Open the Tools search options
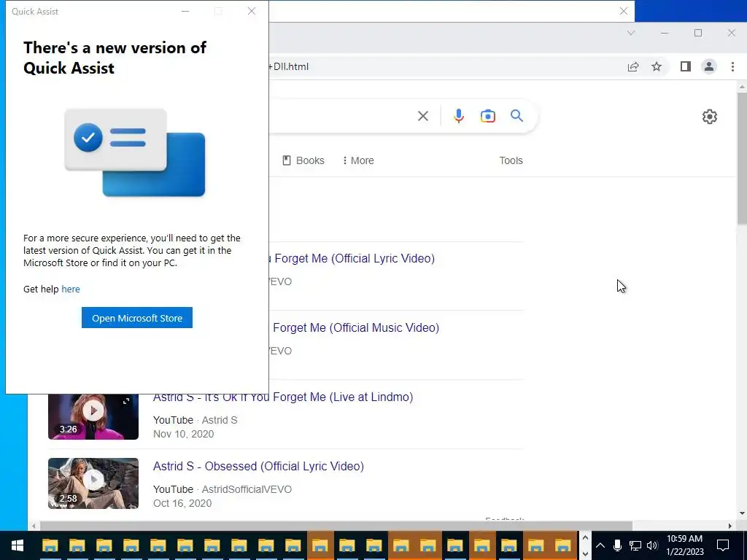Screen dimensions: 747x560 511,160
